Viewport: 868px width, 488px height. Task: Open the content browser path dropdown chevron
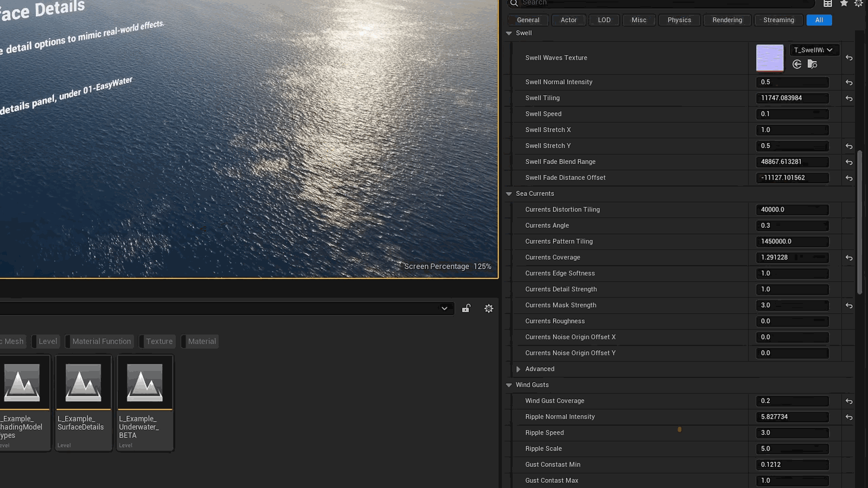(x=444, y=309)
